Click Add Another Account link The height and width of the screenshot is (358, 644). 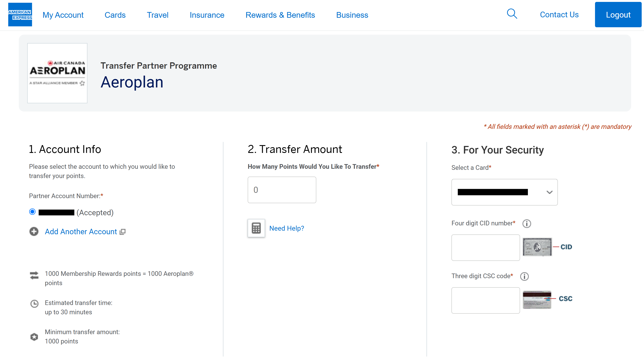point(81,231)
